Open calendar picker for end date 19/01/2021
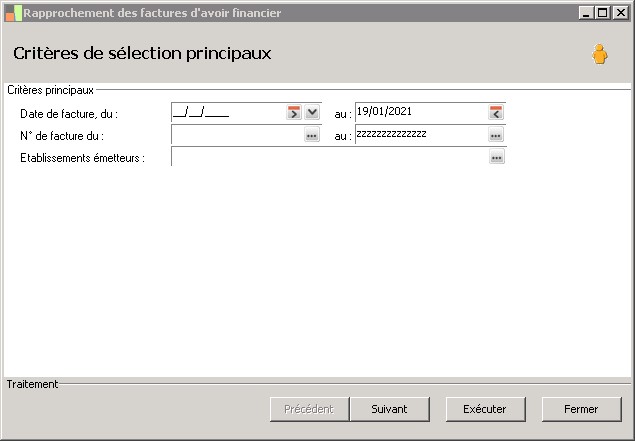The height and width of the screenshot is (441, 635). click(496, 113)
